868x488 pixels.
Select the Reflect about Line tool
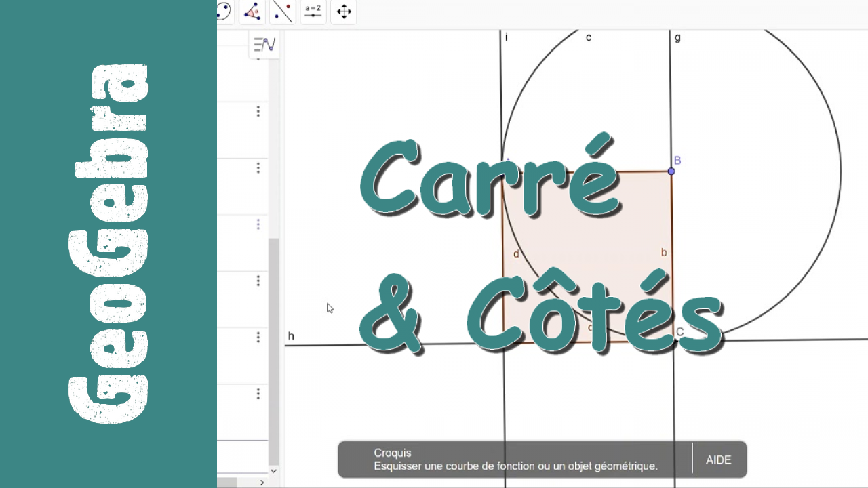[x=282, y=12]
